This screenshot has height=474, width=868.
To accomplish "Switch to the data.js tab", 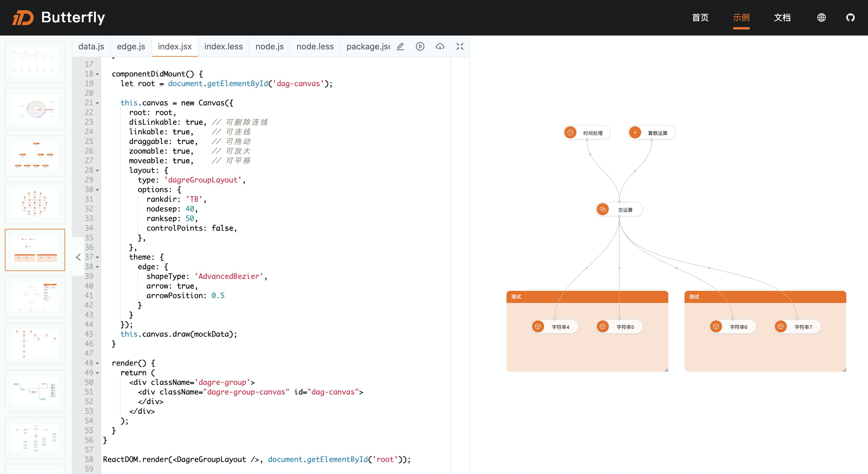I will (x=91, y=46).
